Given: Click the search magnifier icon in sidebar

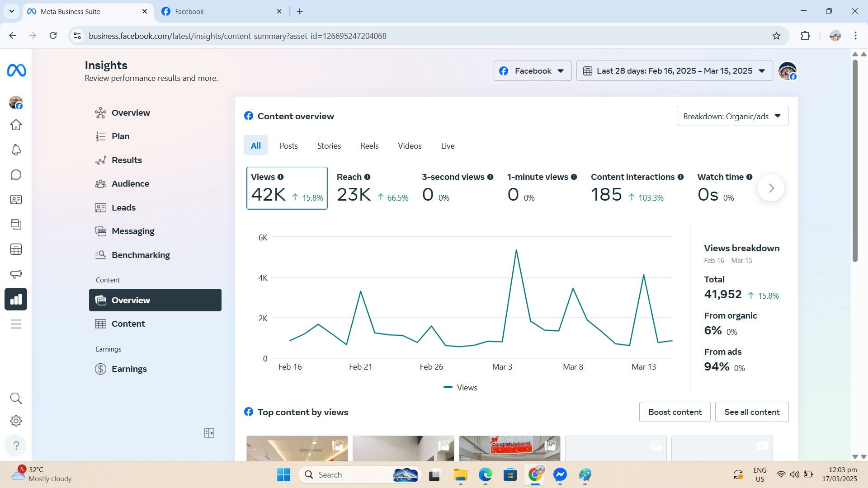Looking at the screenshot, I should click(16, 398).
